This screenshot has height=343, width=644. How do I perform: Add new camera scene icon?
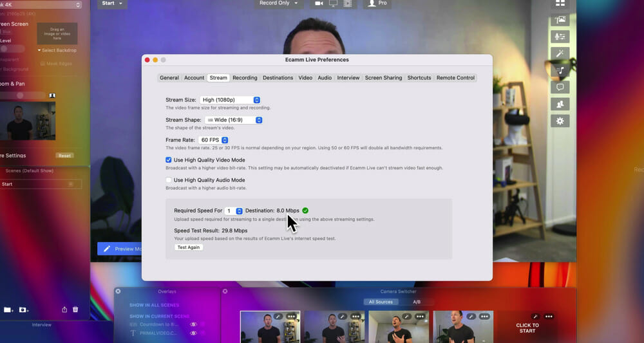click(24, 310)
